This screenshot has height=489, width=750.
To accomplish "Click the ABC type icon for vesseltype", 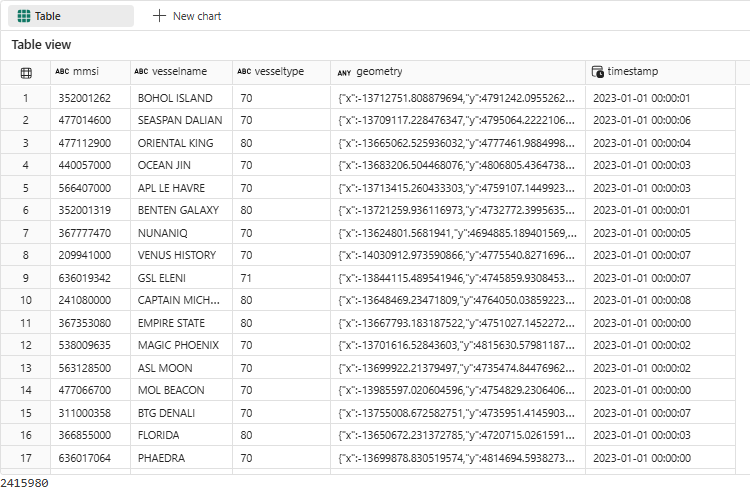I will [x=244, y=72].
